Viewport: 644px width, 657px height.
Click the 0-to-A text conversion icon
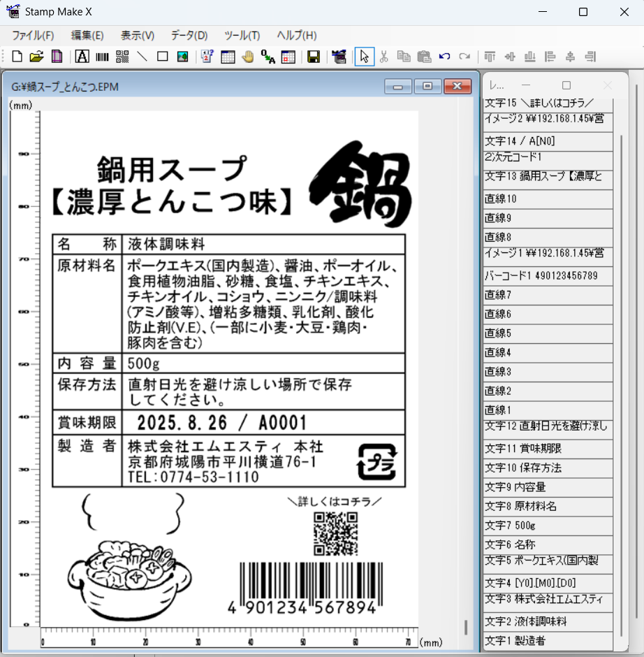point(268,57)
